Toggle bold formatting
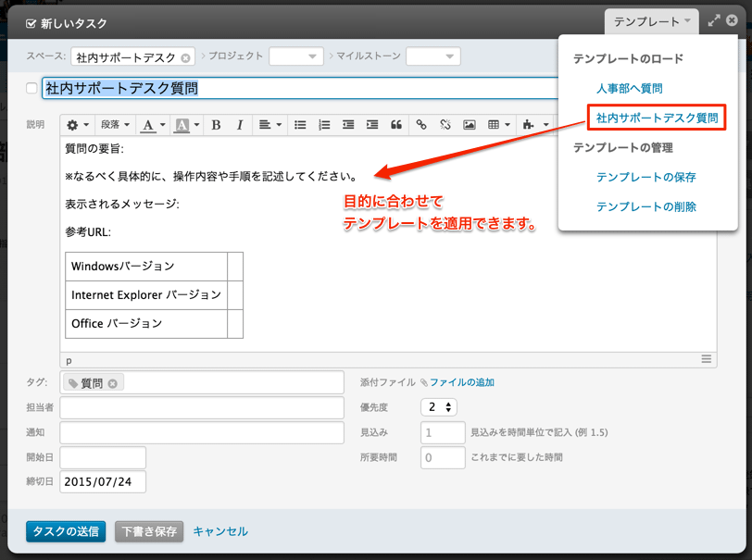This screenshot has width=752, height=560. [x=217, y=125]
